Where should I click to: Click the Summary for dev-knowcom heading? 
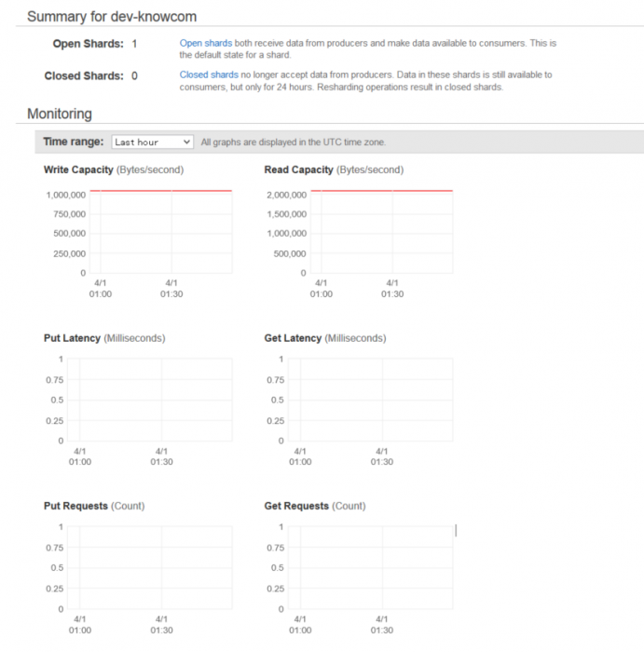point(112,17)
